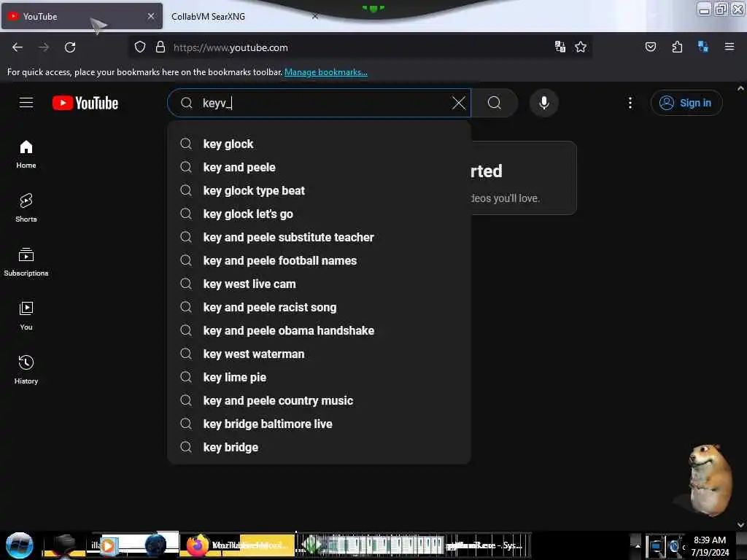Image resolution: width=747 pixels, height=560 pixels.
Task: Click the YouTube logo
Action: (85, 103)
